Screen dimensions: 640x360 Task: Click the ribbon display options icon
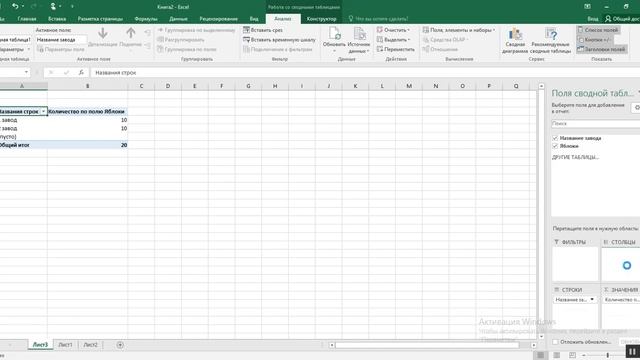click(x=587, y=6)
